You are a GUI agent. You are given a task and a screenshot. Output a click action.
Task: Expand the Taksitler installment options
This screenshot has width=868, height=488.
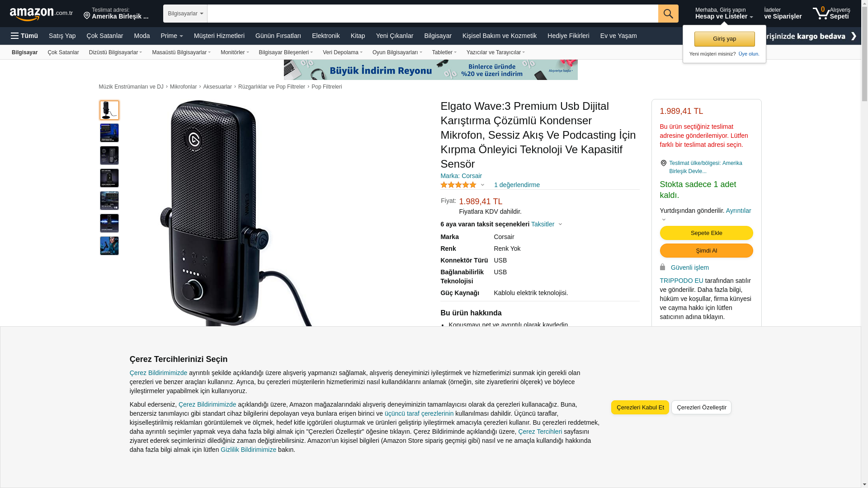pos(547,224)
